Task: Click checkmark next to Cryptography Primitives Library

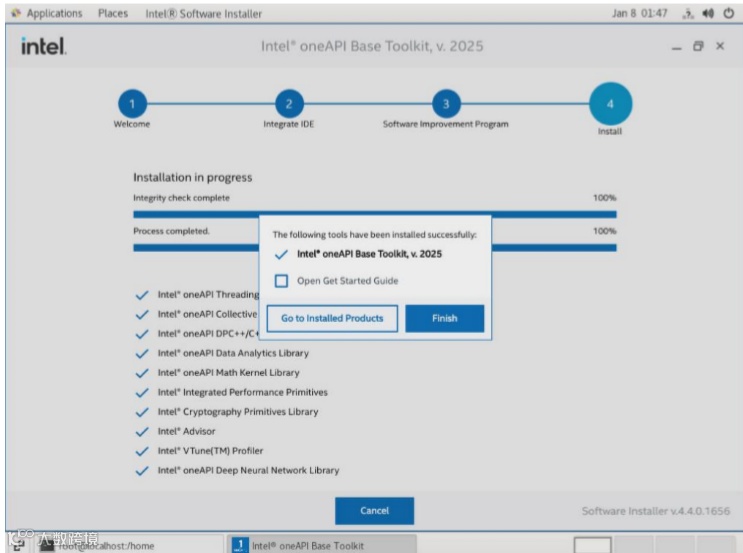Action: click(142, 412)
